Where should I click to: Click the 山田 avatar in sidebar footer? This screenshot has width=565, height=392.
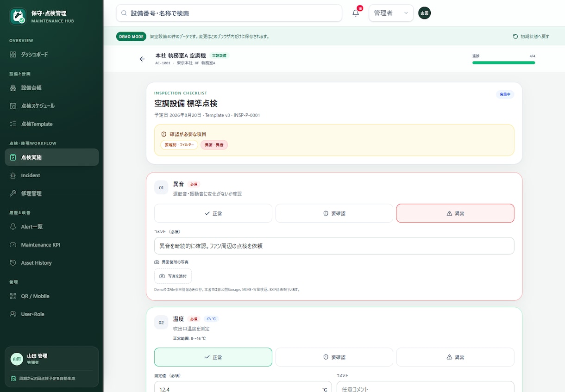(17, 359)
